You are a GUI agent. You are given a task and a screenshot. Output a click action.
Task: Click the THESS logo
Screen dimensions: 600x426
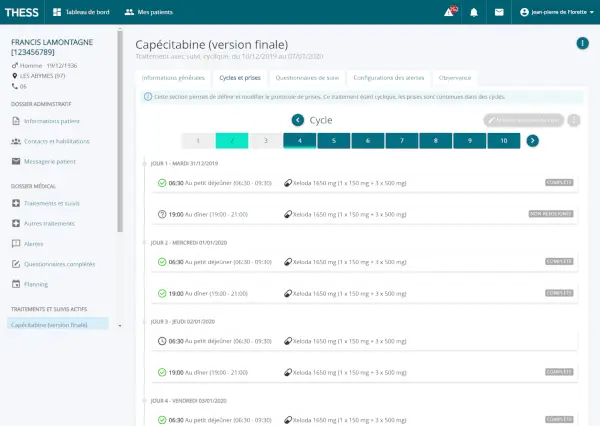coord(22,12)
